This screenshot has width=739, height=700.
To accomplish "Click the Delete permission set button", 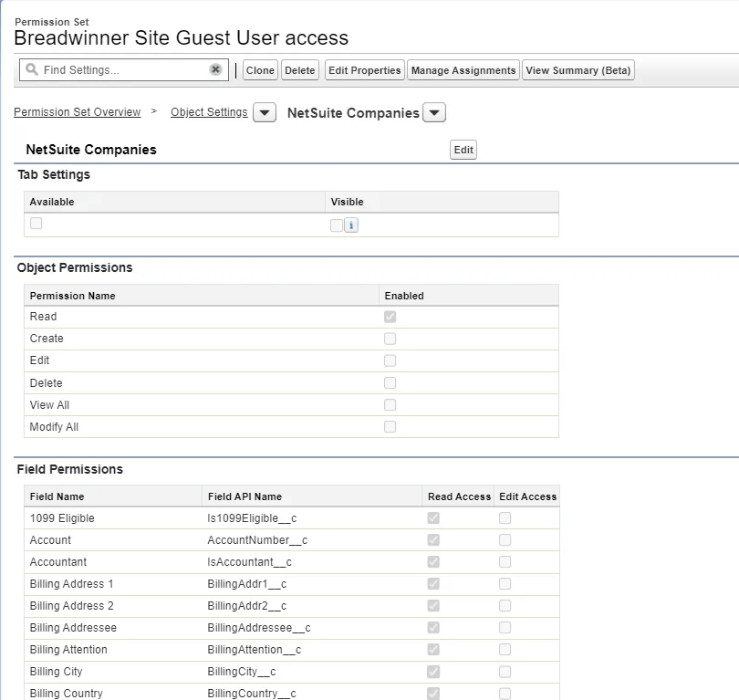I will (x=300, y=70).
